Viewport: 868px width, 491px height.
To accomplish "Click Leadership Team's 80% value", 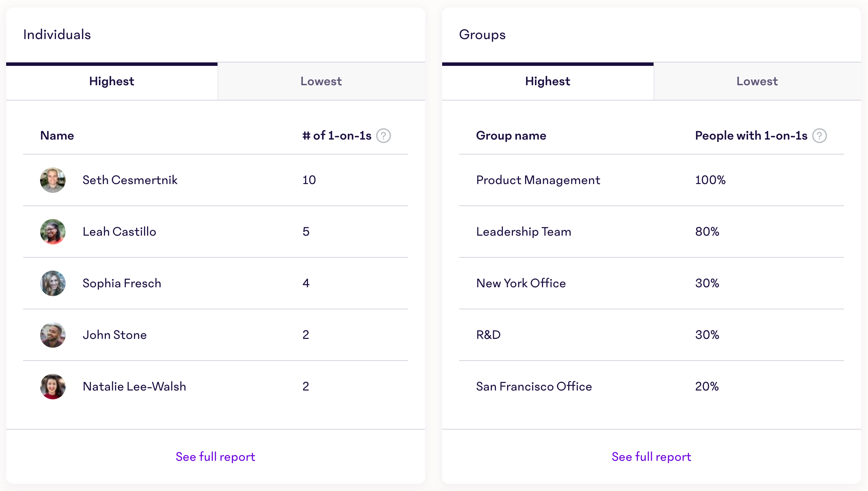I will pyautogui.click(x=707, y=232).
